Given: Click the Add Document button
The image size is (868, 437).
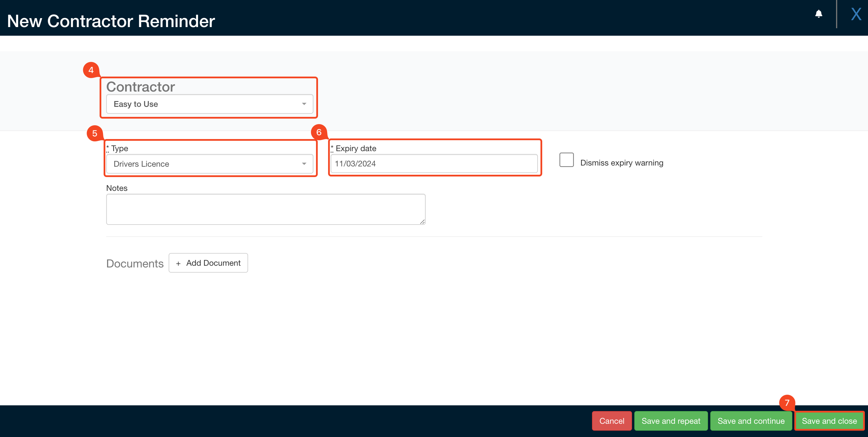Looking at the screenshot, I should point(208,263).
